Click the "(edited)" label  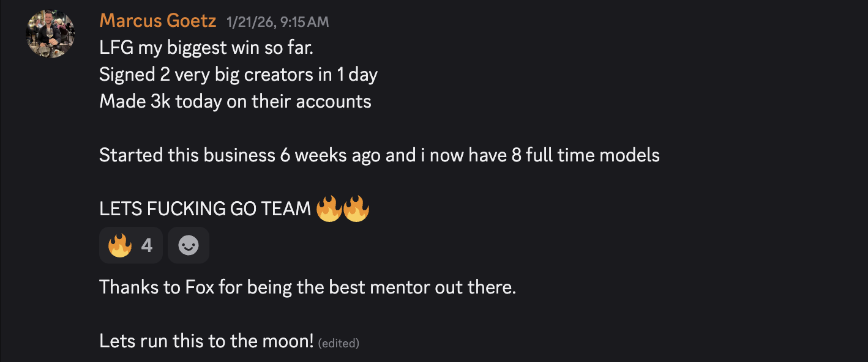[x=339, y=343]
